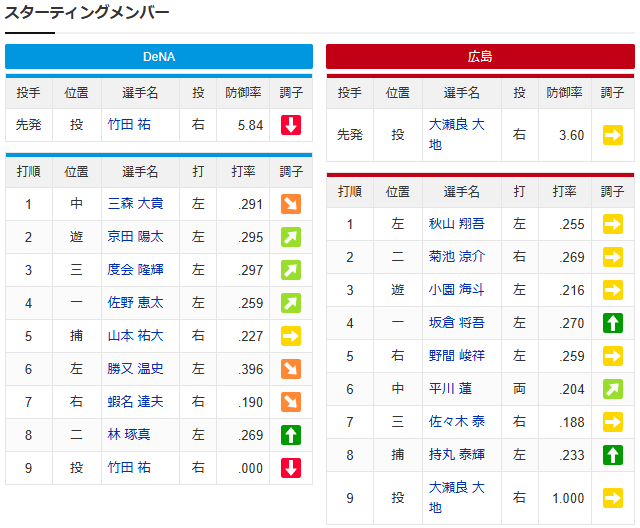640x528 pixels.
Task: Click the スターティングメンバー heading
Action: (87, 12)
